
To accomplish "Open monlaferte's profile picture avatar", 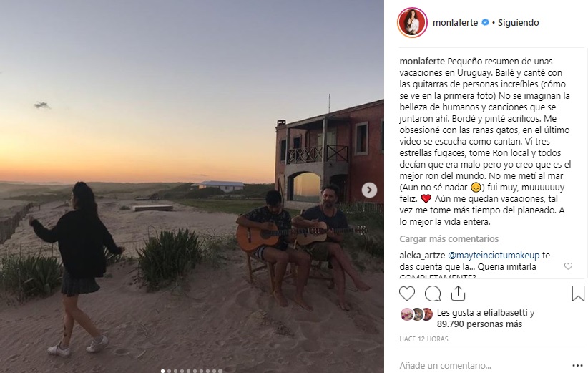I will click(412, 22).
